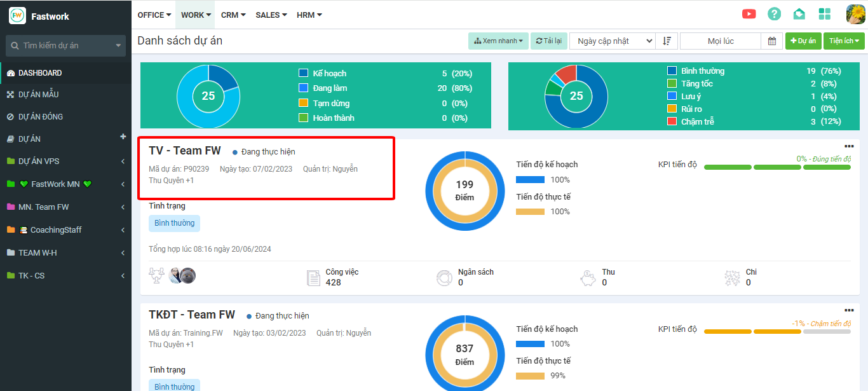Open the Xem nhanh dropdown
Image resolution: width=868 pixels, height=391 pixels.
point(498,41)
